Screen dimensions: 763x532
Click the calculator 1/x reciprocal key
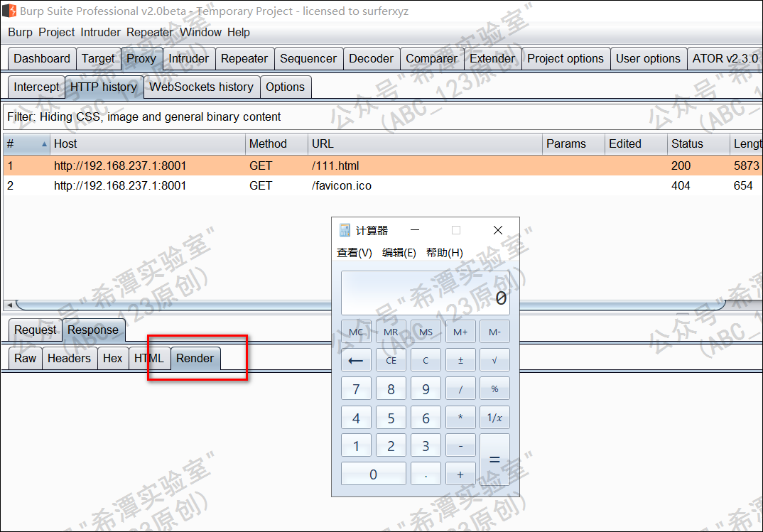pyautogui.click(x=495, y=418)
